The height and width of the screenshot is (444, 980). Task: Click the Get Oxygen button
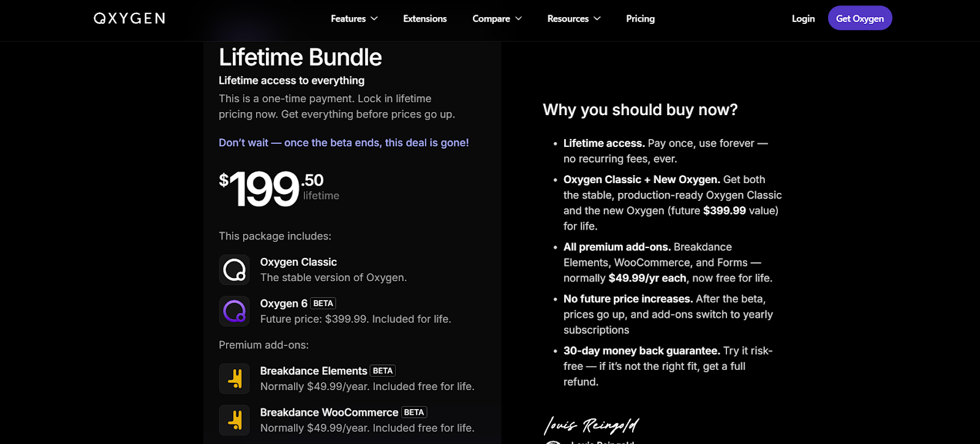(x=860, y=18)
